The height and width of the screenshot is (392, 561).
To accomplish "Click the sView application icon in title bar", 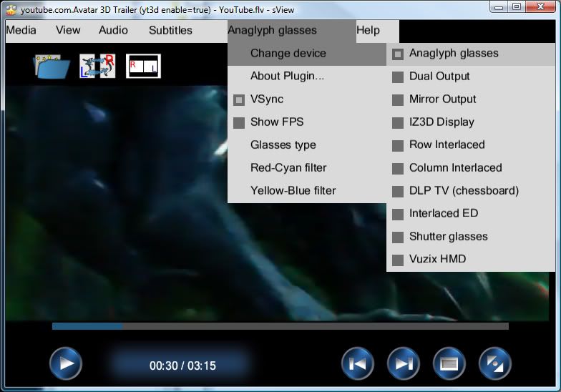I will (11, 9).
